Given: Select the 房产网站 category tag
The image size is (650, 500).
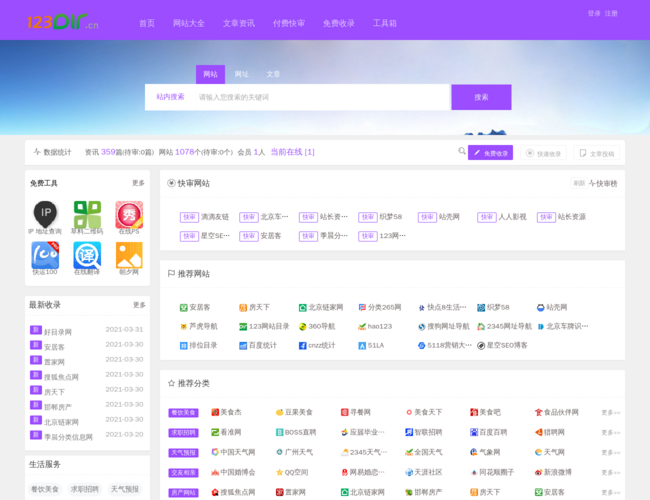Looking at the screenshot, I should pyautogui.click(x=183, y=493).
